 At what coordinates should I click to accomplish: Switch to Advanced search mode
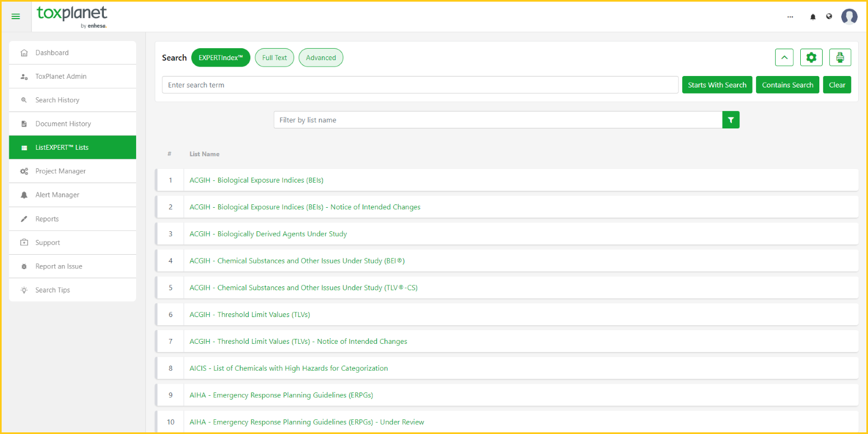point(321,57)
